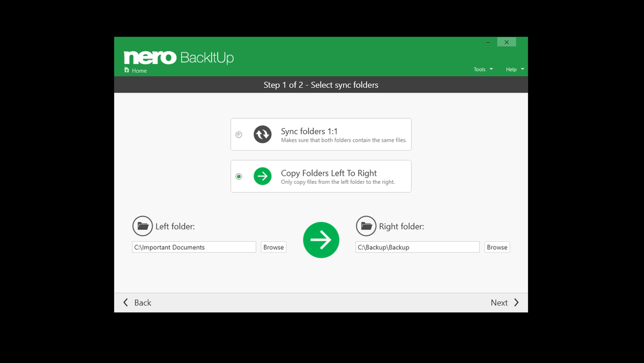This screenshot has height=363, width=644.
Task: Click the Right folder icon
Action: 366,226
